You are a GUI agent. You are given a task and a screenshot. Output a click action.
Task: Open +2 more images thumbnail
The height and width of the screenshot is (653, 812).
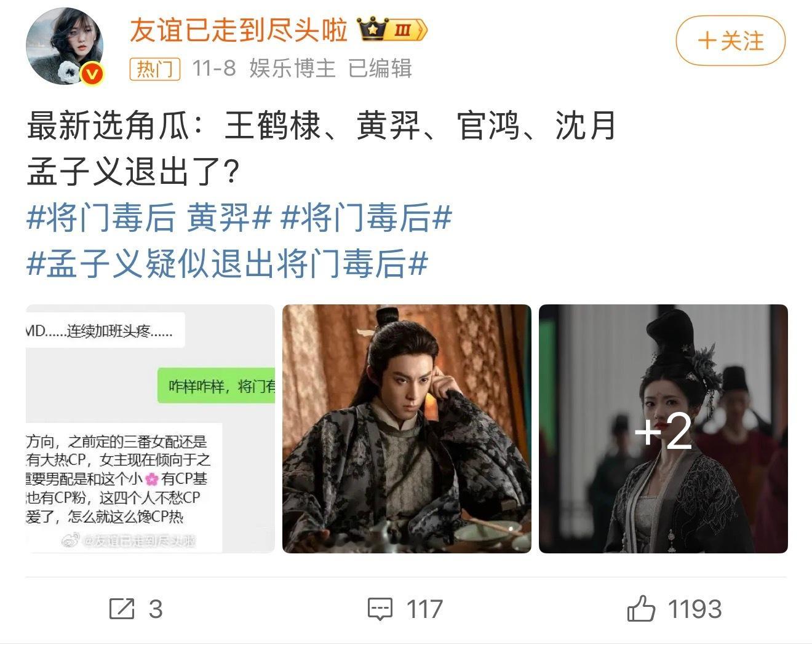coord(663,429)
